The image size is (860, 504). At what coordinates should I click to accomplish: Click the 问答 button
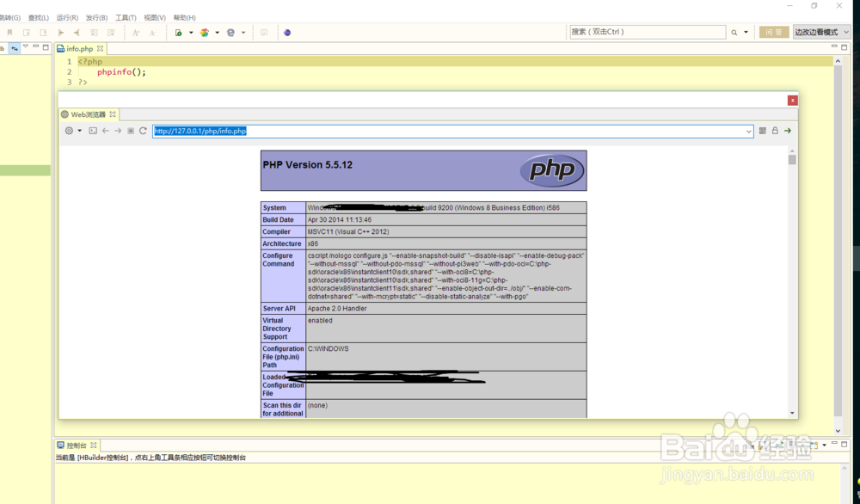coord(774,33)
